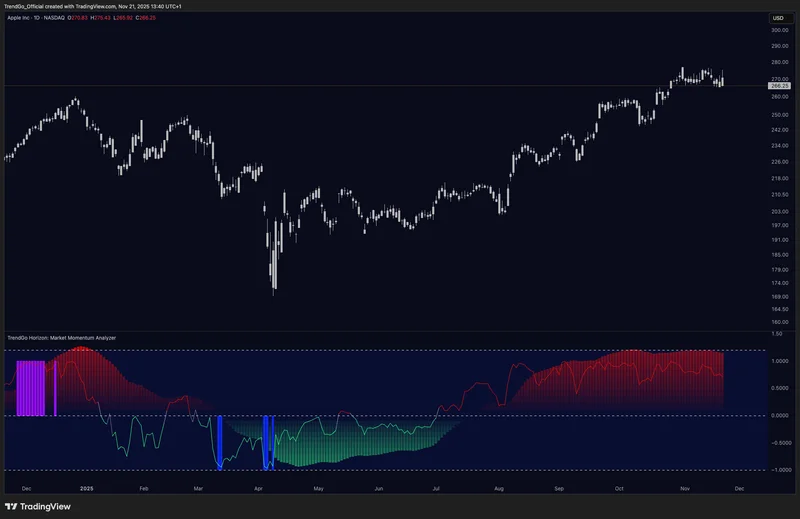Click the 2025 label on the time axis
The width and height of the screenshot is (800, 519).
click(87, 488)
